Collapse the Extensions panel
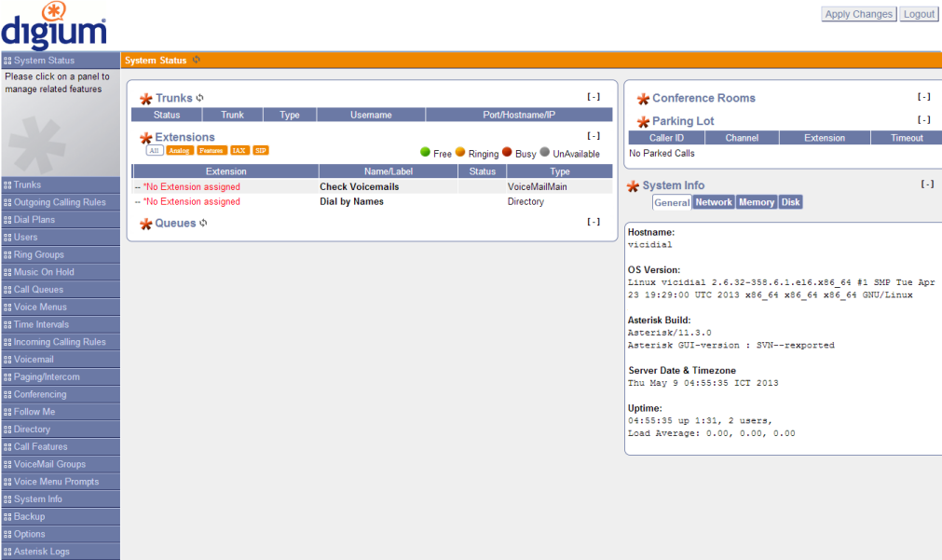Image resolution: width=942 pixels, height=560 pixels. tap(594, 136)
